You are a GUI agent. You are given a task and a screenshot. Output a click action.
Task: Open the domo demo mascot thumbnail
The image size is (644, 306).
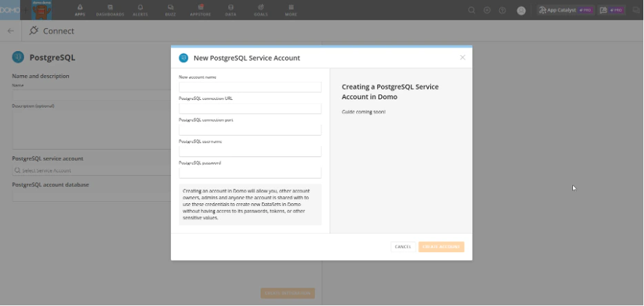(42, 10)
